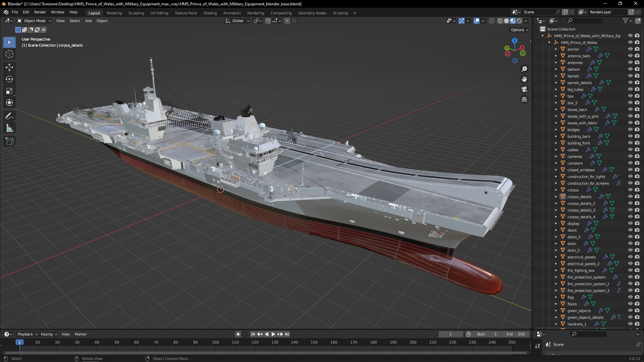Expand the bridges tree item
Image resolution: width=644 pixels, height=362 pixels.
click(556, 130)
